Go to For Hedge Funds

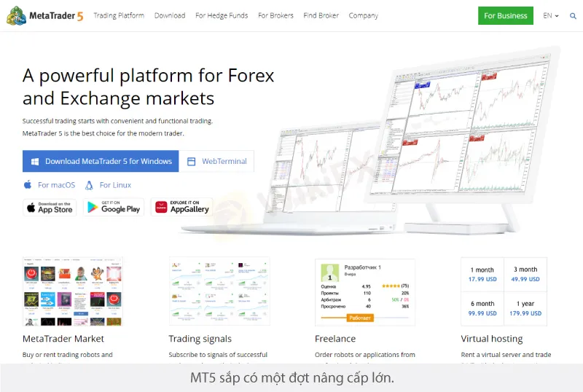pyautogui.click(x=222, y=15)
